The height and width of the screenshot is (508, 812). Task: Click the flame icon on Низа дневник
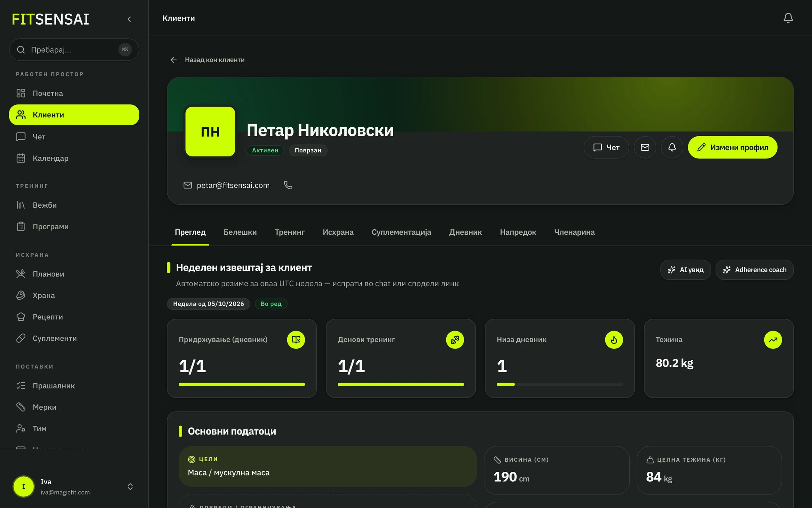[614, 340]
